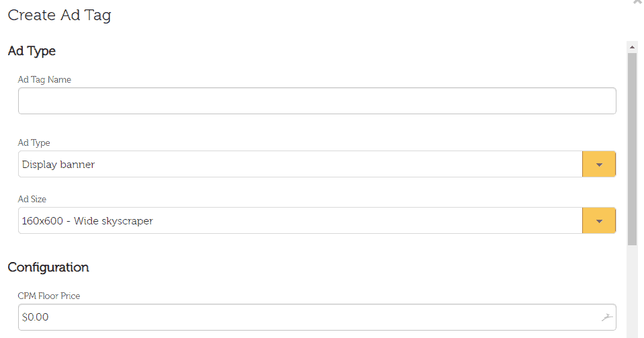Click the scrollbar up arrow
This screenshot has height=338, width=644.
point(632,47)
